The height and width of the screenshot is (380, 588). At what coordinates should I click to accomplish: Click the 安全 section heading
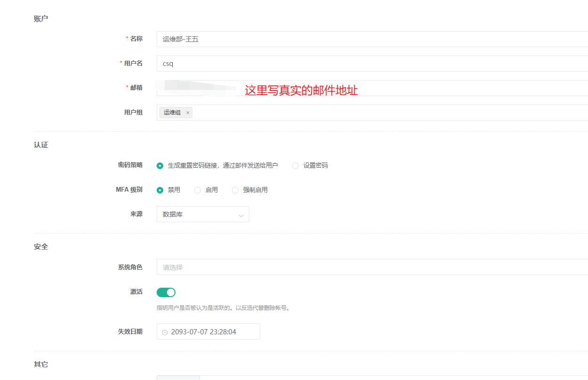coord(41,247)
